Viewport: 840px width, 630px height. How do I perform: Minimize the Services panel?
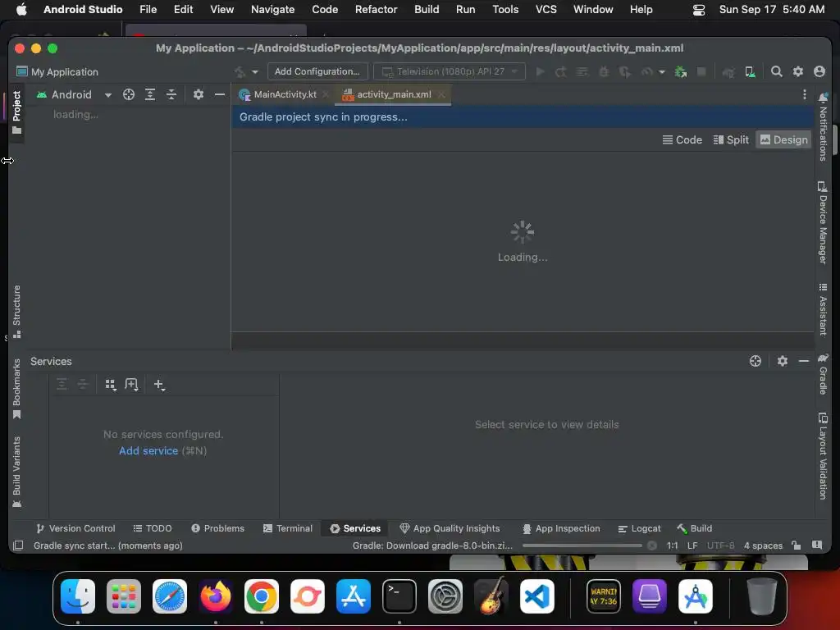(804, 361)
